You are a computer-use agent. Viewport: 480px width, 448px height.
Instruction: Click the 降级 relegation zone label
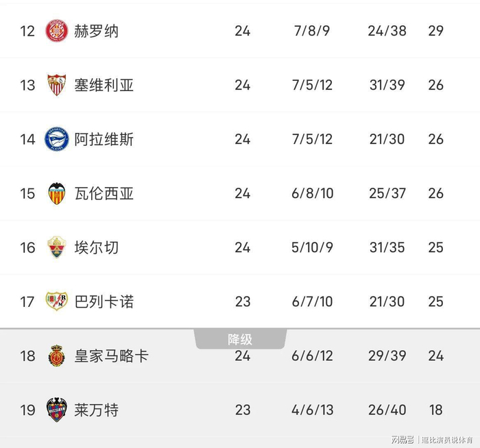(x=240, y=339)
